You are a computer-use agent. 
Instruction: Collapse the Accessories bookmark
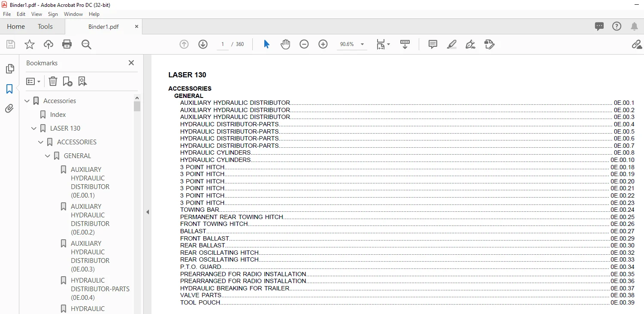27,101
